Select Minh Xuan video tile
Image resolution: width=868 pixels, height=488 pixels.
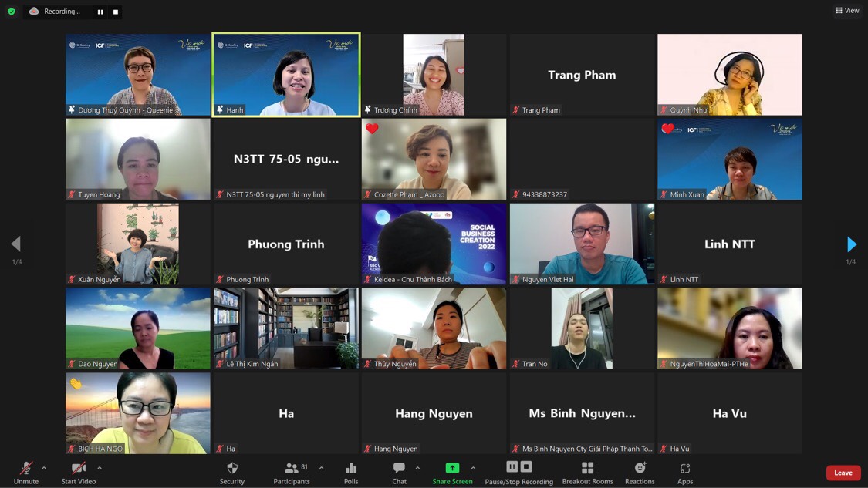tap(730, 160)
